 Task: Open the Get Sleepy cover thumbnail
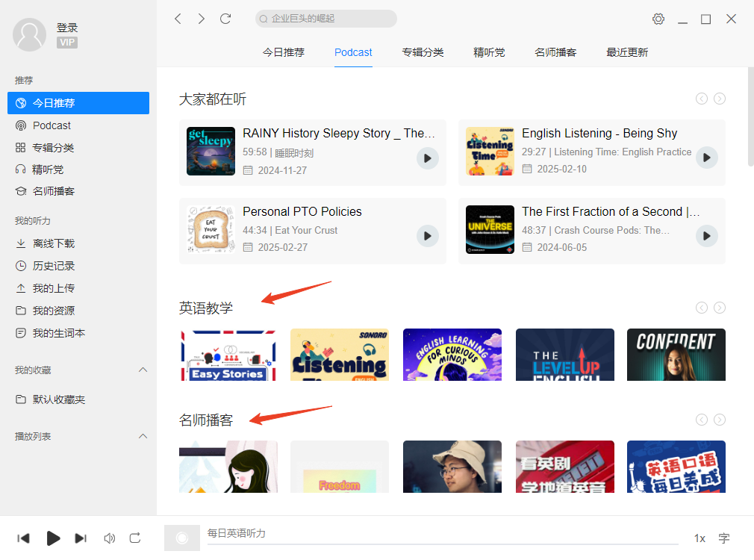[x=211, y=152]
